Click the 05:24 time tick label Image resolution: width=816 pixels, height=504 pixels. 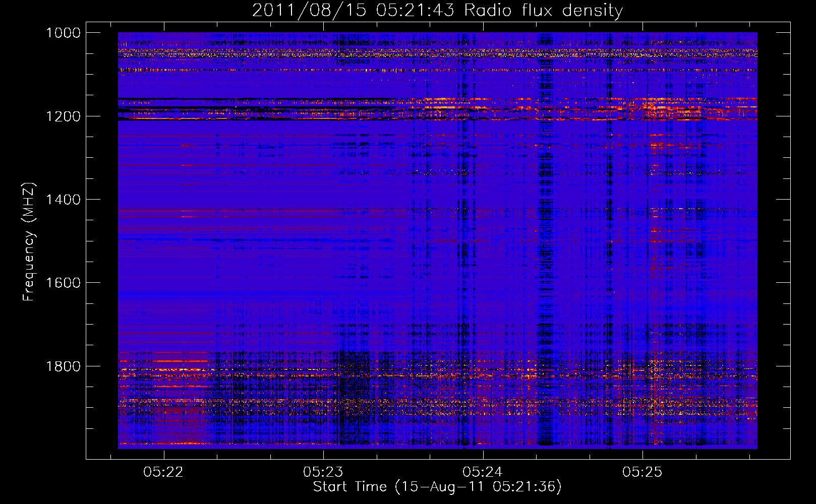coord(483,472)
